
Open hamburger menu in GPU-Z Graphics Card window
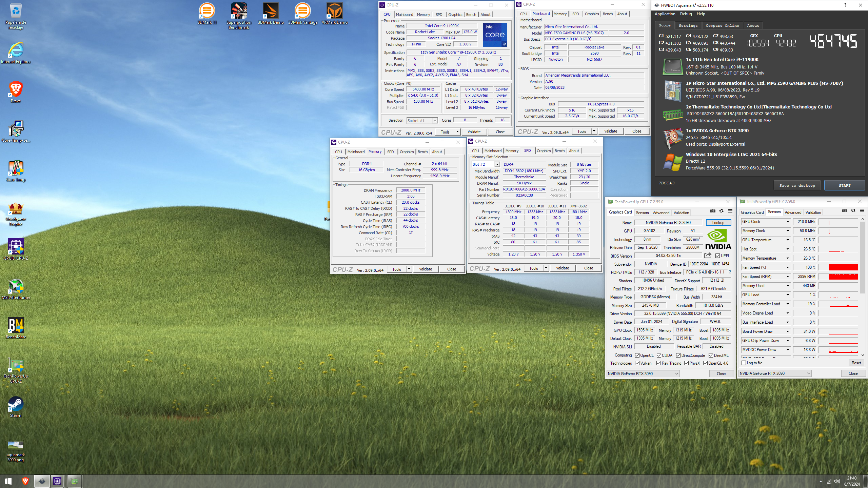730,211
